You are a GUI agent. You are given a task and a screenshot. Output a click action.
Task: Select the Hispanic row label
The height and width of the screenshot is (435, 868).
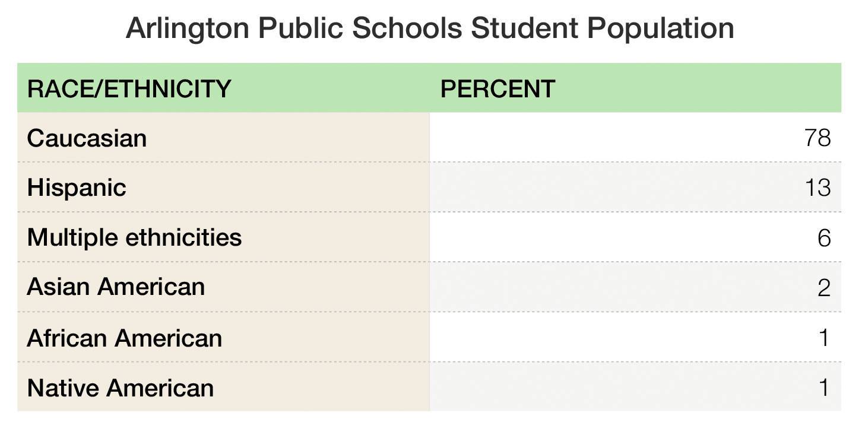click(x=77, y=188)
